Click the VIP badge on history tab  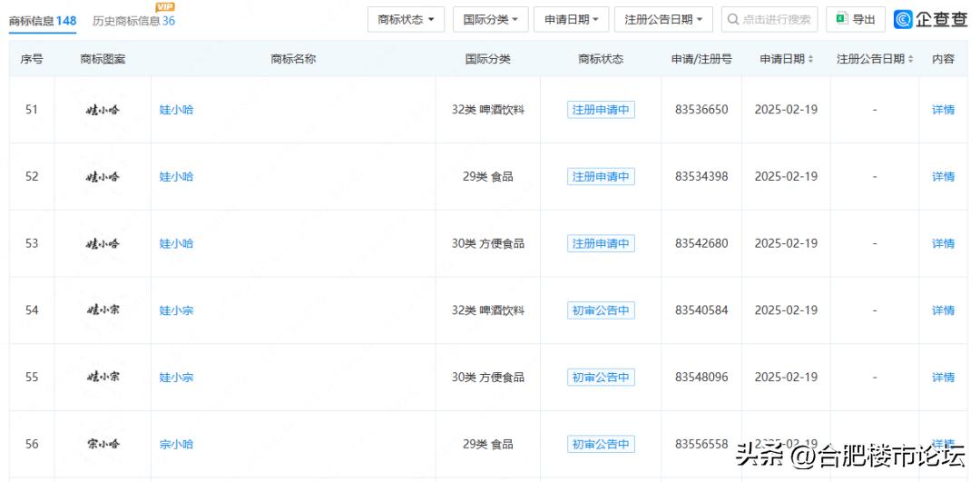[x=165, y=7]
